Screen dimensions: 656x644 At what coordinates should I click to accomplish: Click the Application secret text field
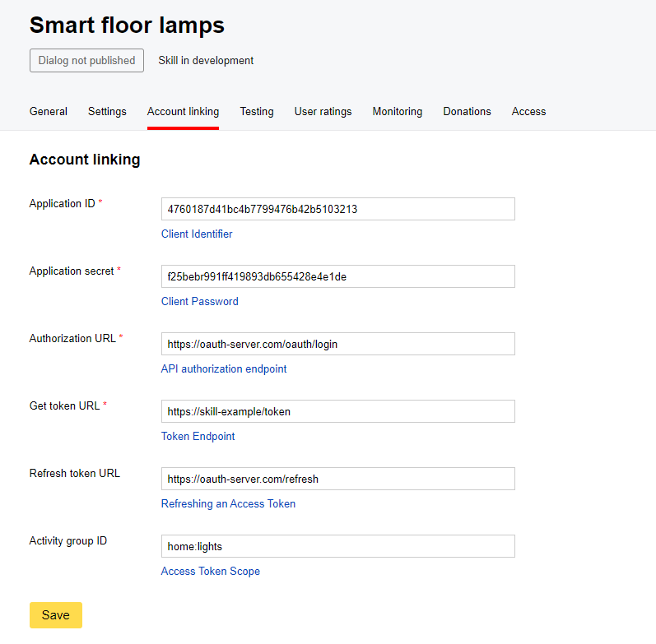point(337,276)
